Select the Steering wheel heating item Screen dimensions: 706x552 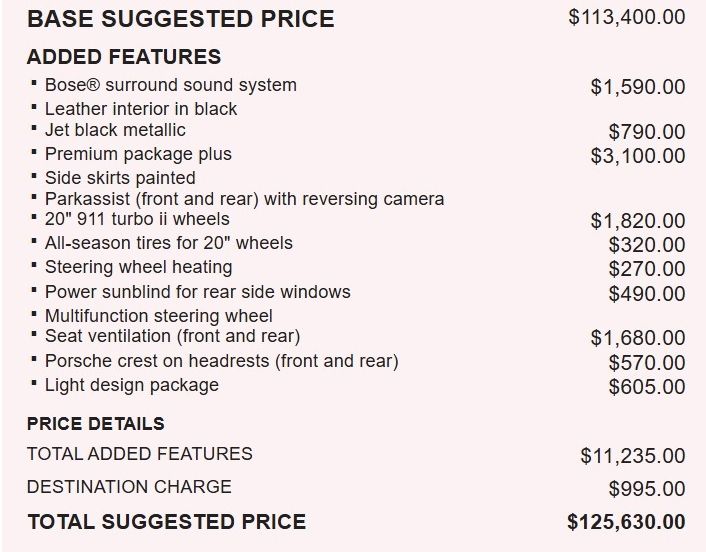tap(138, 267)
